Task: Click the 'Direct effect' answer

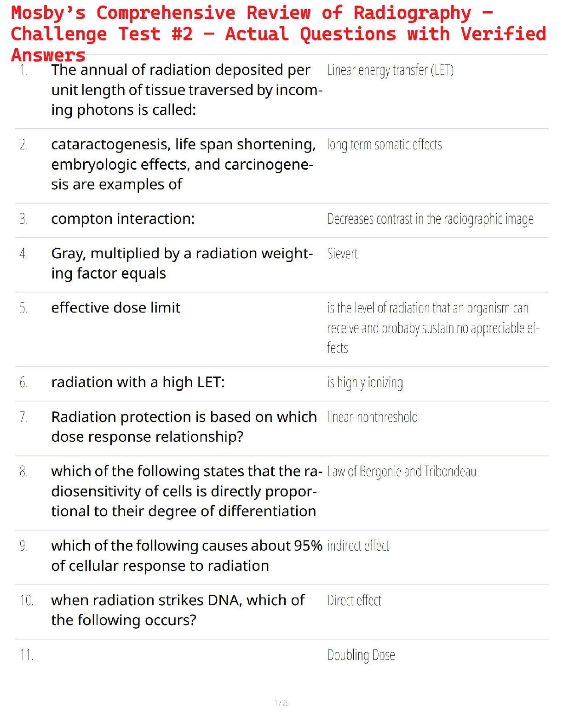Action: pyautogui.click(x=354, y=601)
